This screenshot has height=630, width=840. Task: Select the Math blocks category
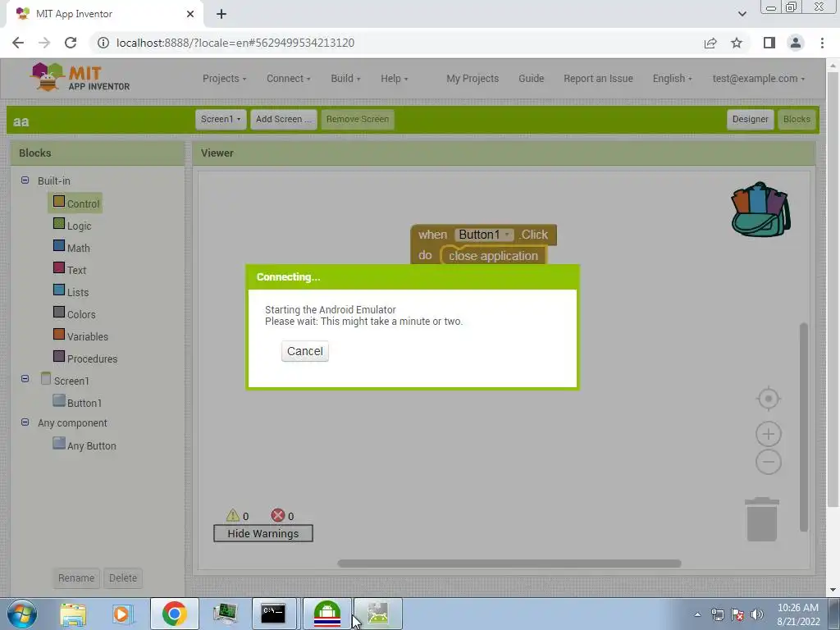72,248
